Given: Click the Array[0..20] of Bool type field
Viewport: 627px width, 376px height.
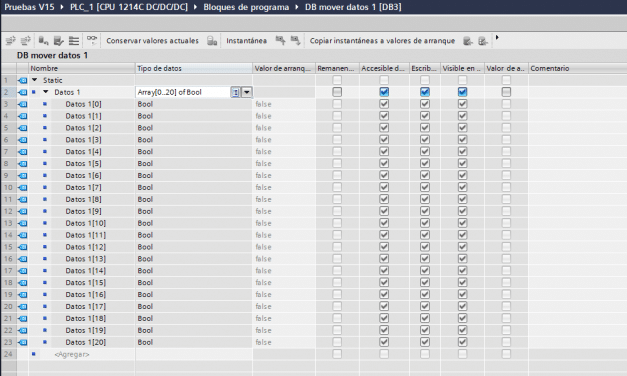Looking at the screenshot, I should pos(183,92).
